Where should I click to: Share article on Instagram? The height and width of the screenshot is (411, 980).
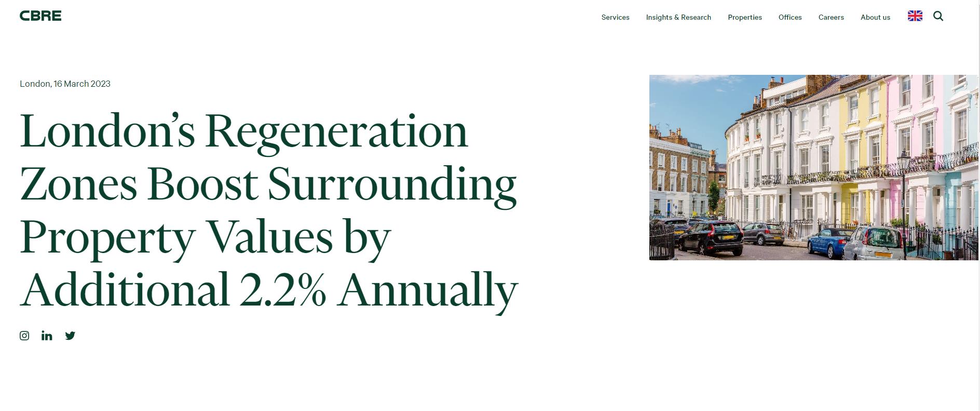[24, 336]
